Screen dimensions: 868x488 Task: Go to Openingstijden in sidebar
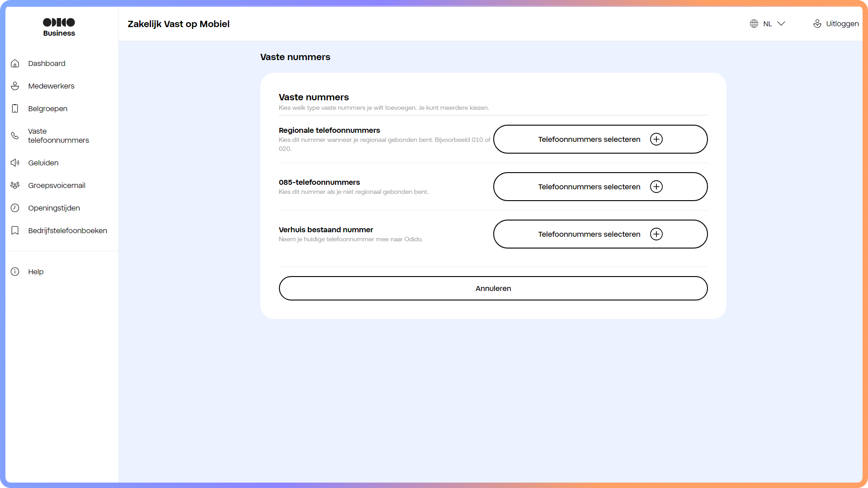[x=54, y=208]
